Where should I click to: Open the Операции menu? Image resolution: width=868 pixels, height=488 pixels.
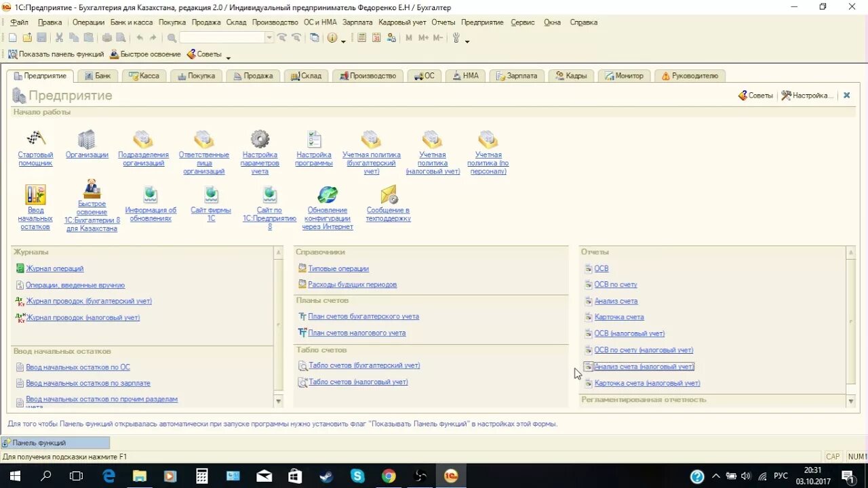coord(88,22)
